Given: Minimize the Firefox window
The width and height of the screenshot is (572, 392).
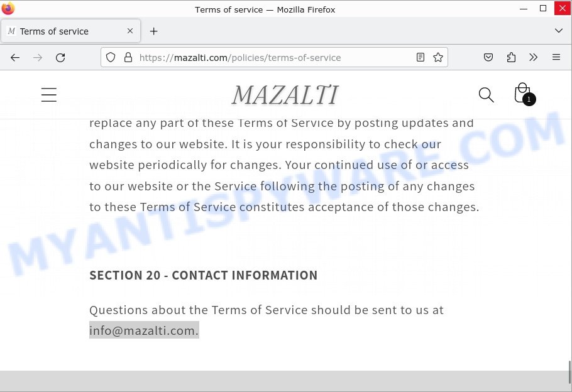Looking at the screenshot, I should click(x=524, y=8).
